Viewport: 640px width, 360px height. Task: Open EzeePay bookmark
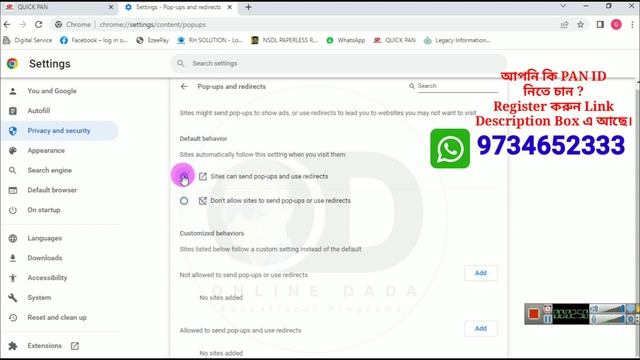click(153, 40)
